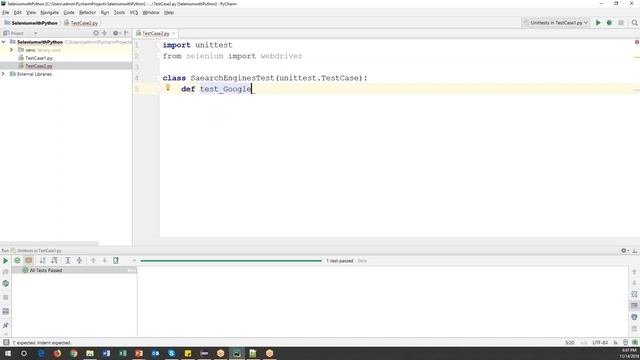The width and height of the screenshot is (640, 360).
Task: Open the Navigate menu
Action: [49, 13]
